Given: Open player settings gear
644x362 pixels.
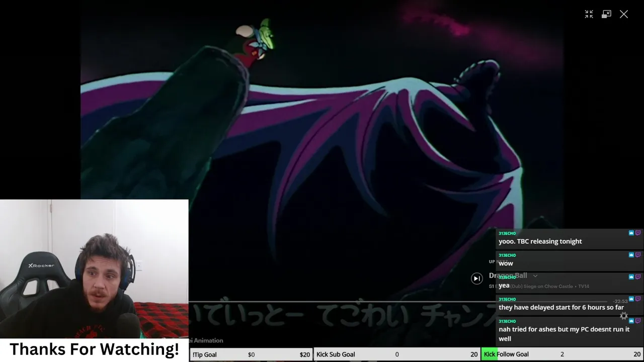Looking at the screenshot, I should click(x=624, y=316).
